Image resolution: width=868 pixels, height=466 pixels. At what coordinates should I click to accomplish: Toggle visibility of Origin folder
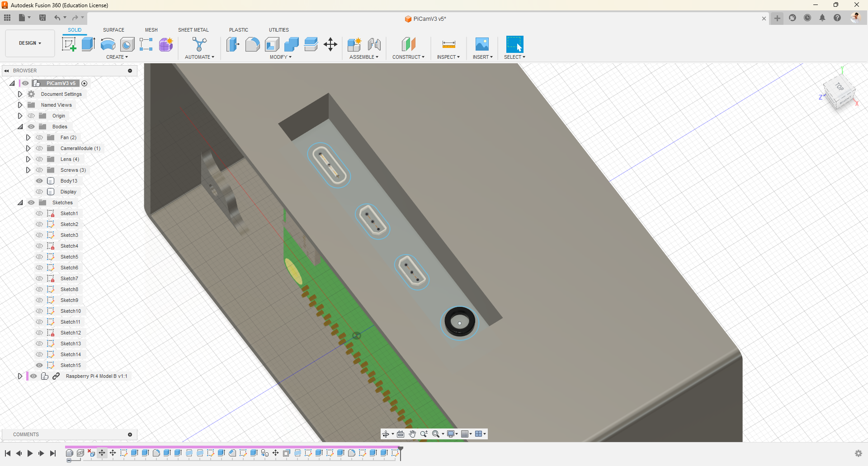pyautogui.click(x=31, y=116)
